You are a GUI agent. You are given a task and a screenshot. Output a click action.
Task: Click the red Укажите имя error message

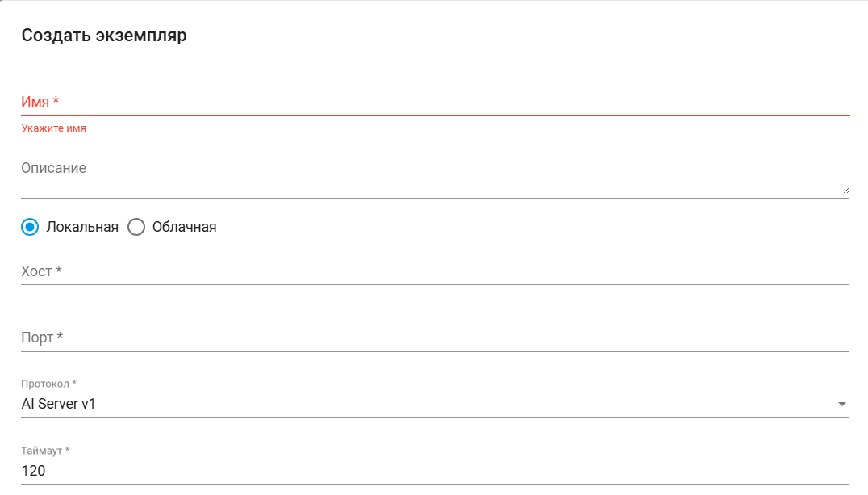tap(54, 128)
